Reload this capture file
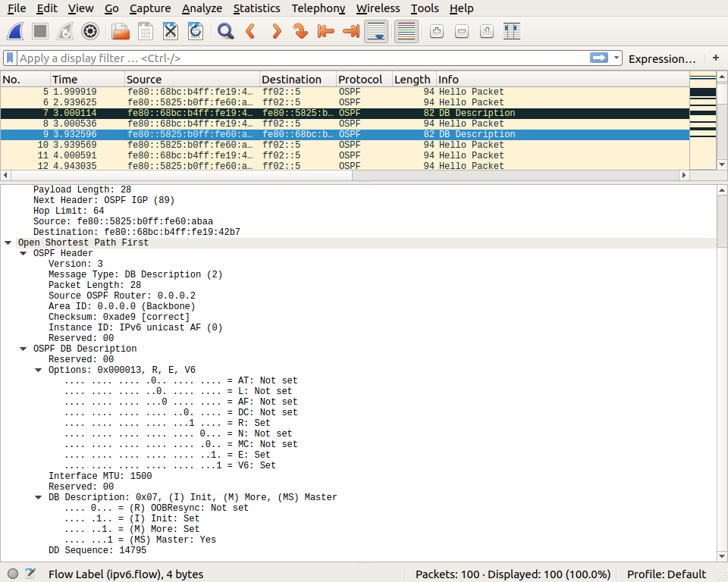This screenshot has width=728, height=582. click(x=196, y=32)
